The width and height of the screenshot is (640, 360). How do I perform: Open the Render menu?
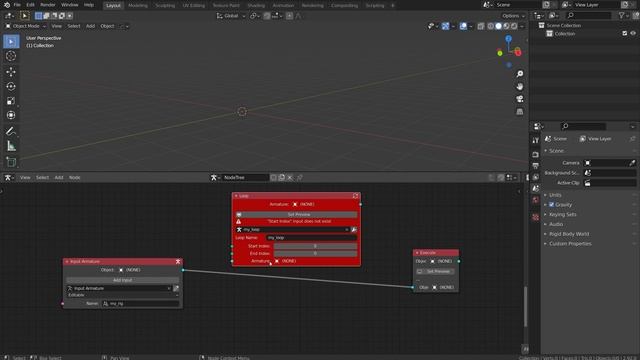48,5
